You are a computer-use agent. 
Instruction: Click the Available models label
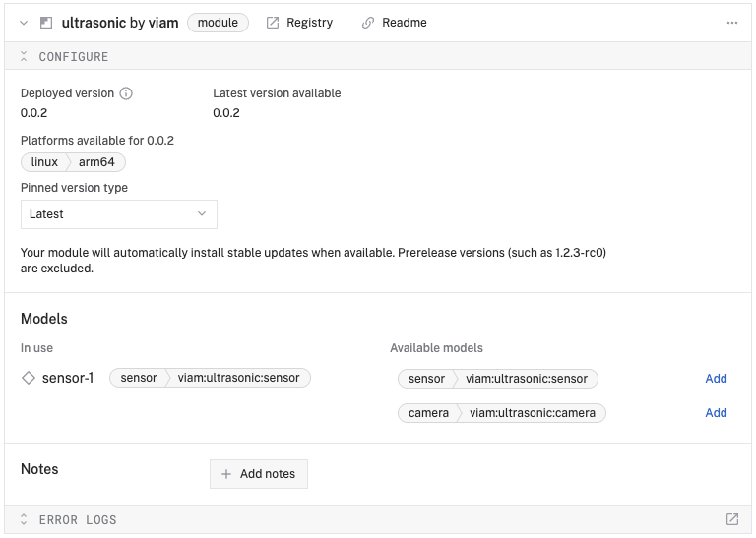pos(436,348)
